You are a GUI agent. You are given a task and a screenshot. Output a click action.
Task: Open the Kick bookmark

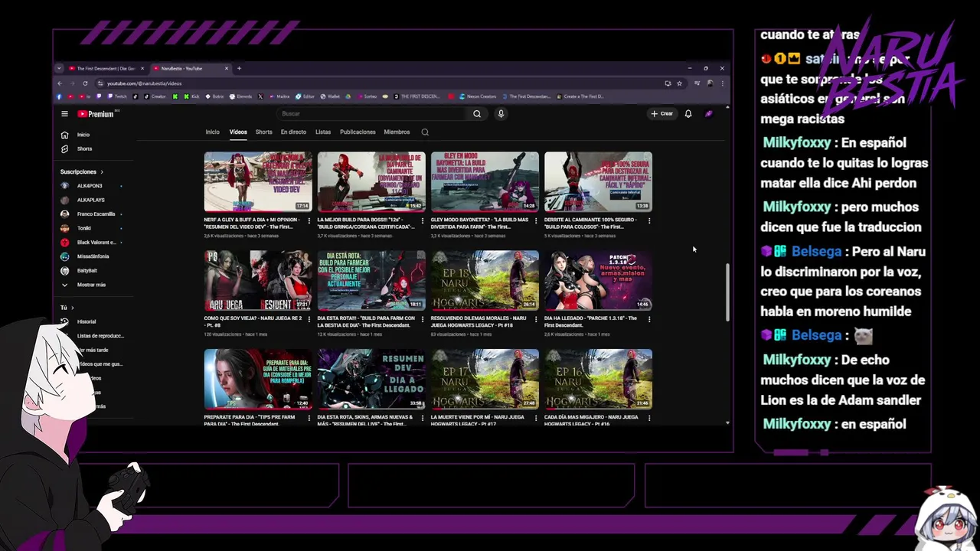pos(191,96)
